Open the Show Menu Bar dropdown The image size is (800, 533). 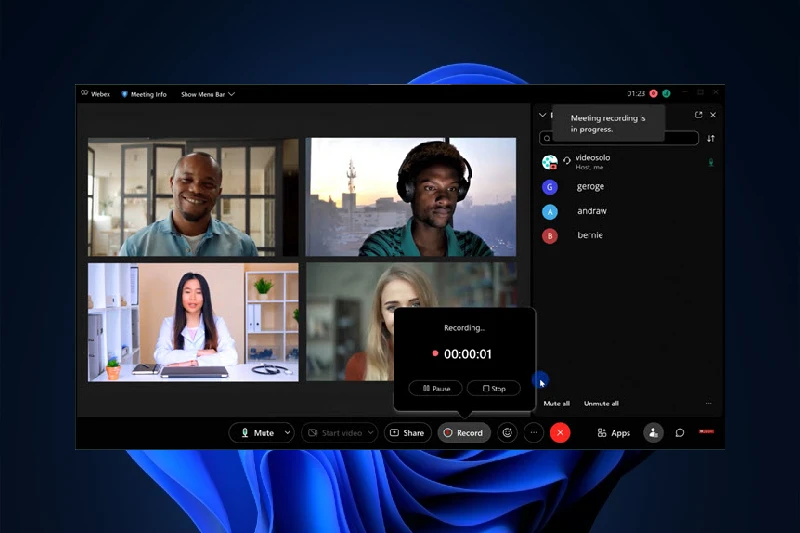point(207,94)
